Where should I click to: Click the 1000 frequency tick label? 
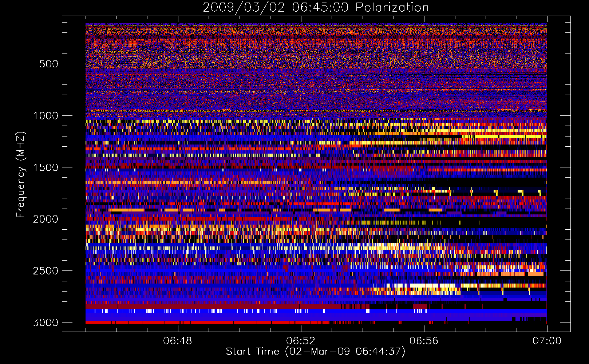[46, 116]
